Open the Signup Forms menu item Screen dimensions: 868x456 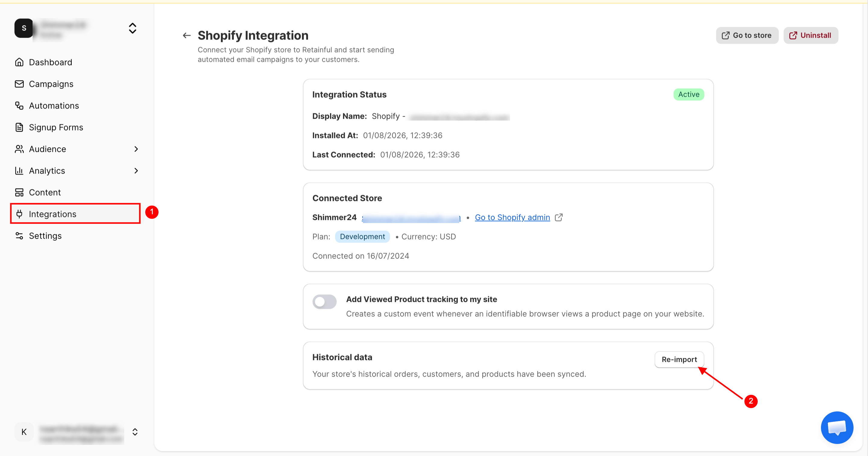coord(75,127)
